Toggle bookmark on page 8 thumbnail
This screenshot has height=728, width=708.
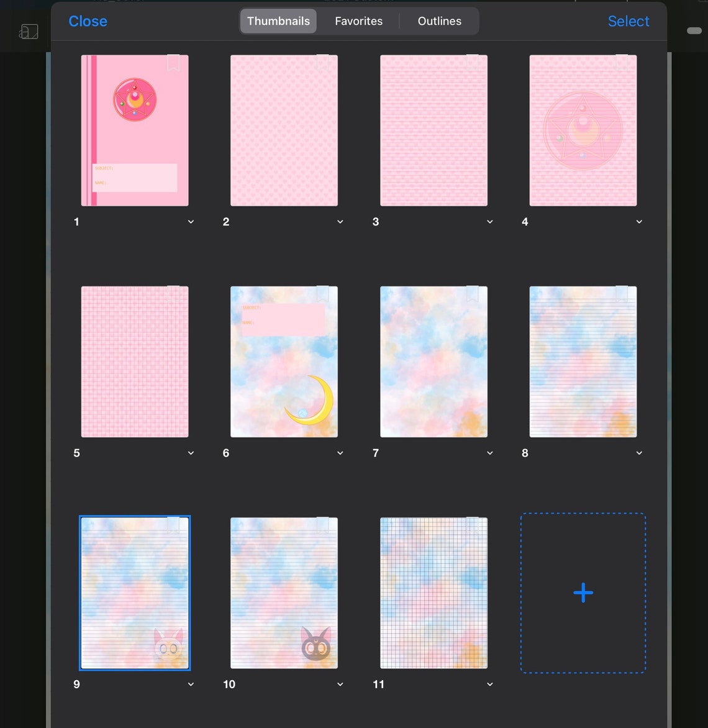[x=622, y=294]
